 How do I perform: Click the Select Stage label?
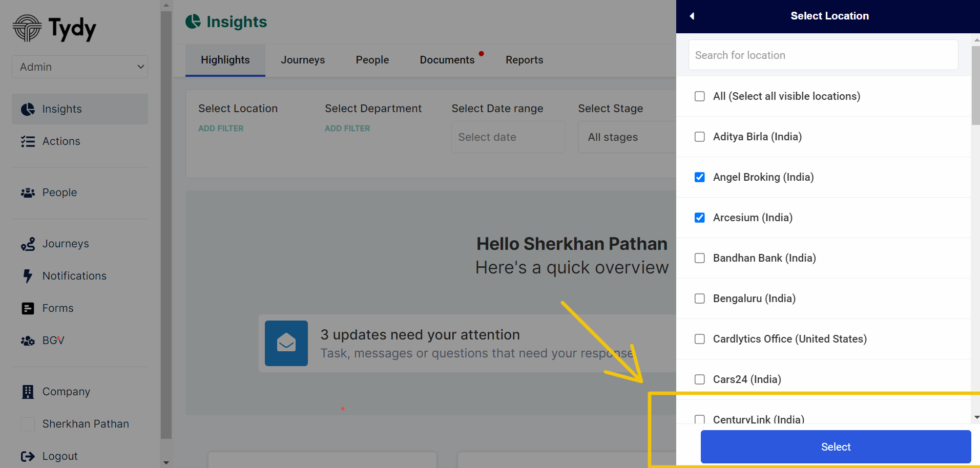pos(611,109)
